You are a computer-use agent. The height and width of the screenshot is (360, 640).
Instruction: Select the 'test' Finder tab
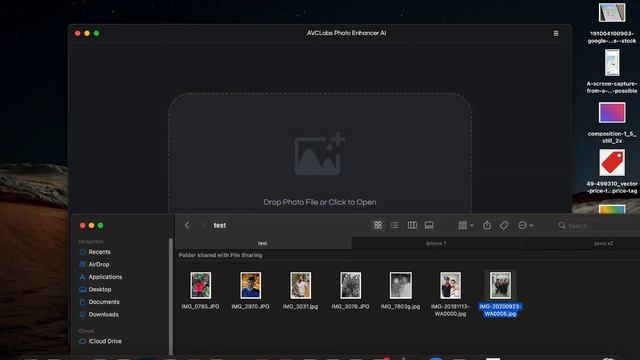pos(263,243)
